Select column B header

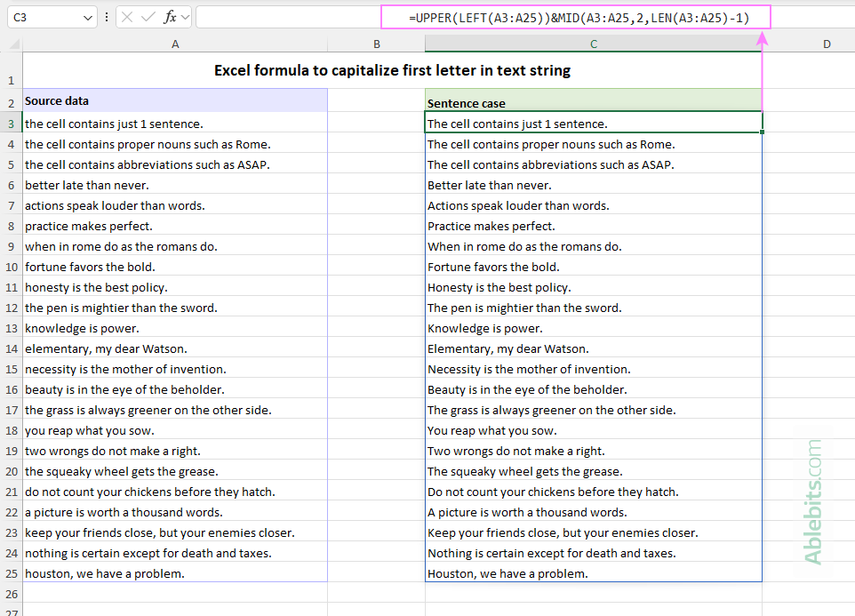point(376,44)
